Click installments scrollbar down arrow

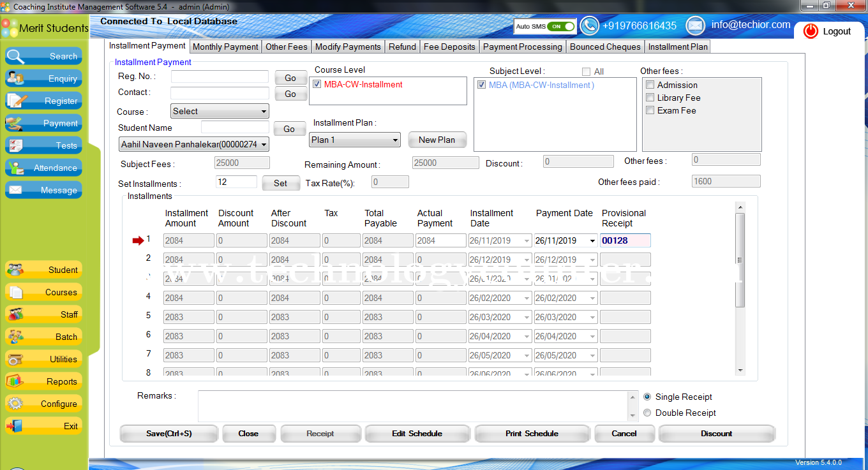click(x=740, y=370)
